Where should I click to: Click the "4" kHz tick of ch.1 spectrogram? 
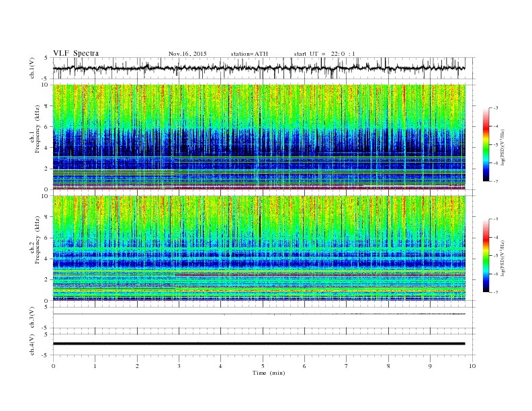click(46, 148)
